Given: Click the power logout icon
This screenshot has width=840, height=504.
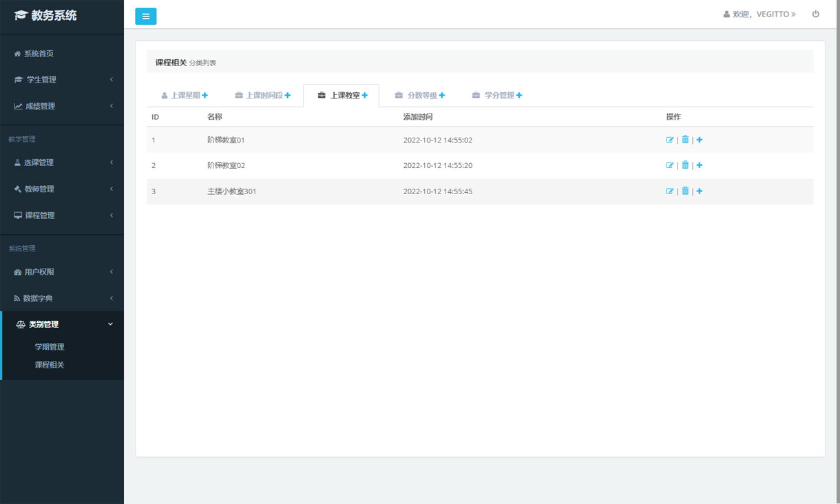Looking at the screenshot, I should coord(816,14).
